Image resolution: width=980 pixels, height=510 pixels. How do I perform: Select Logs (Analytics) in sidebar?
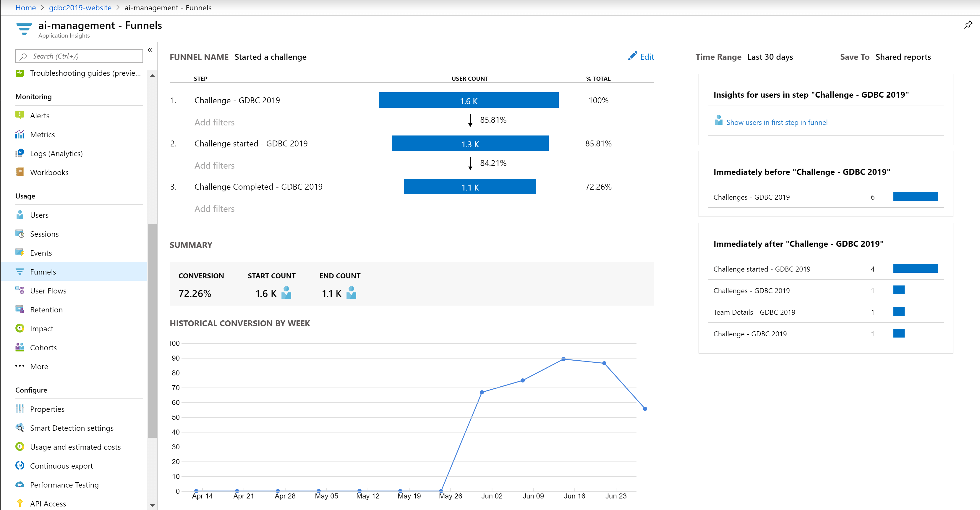click(x=56, y=153)
